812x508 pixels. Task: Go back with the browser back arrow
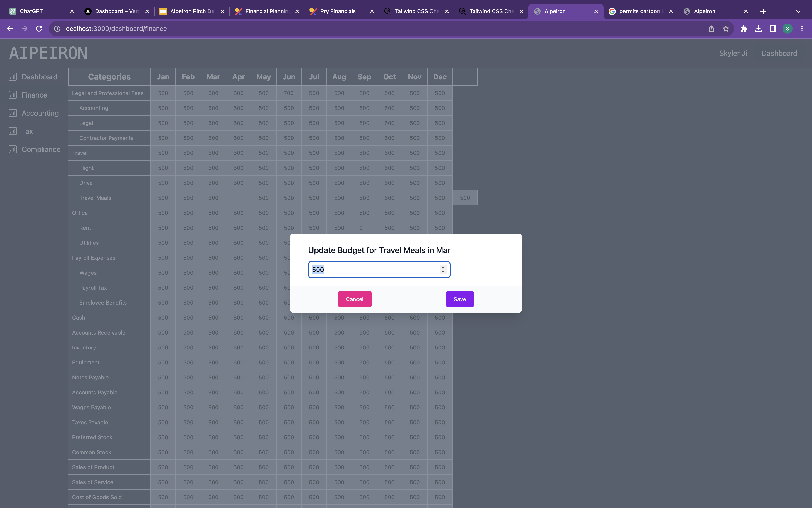[10, 29]
